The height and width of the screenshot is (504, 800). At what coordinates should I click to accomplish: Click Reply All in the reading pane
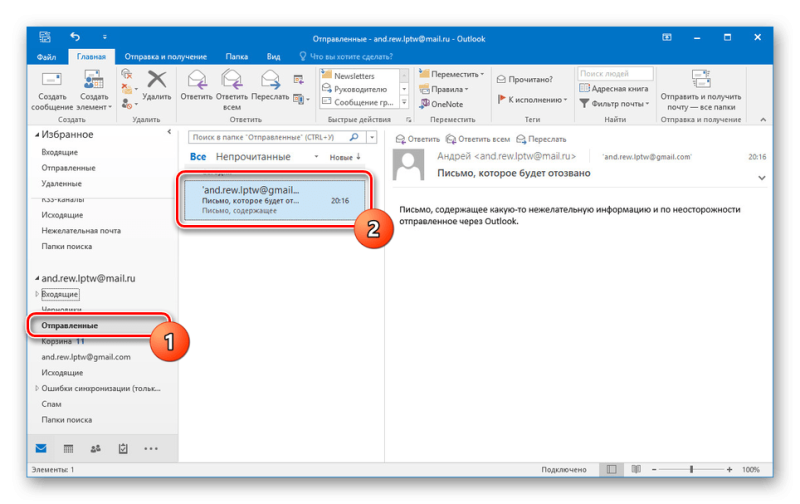[x=478, y=139]
